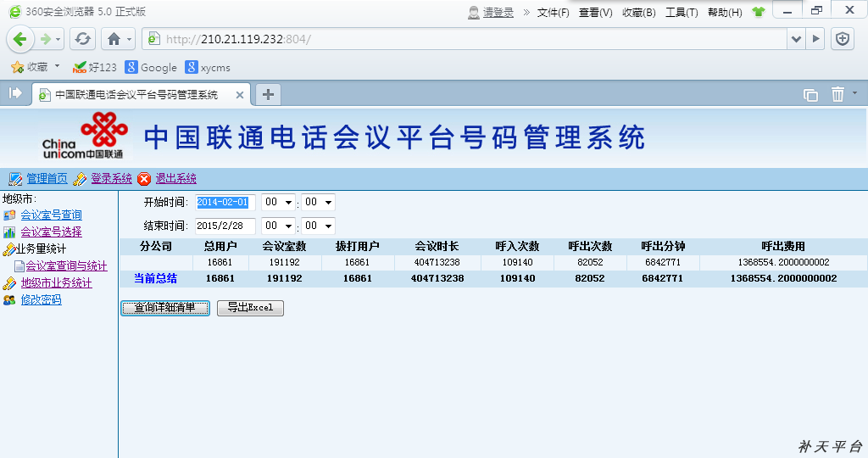This screenshot has height=458, width=868.
Task: Click the 请登录 login link
Action: 498,12
